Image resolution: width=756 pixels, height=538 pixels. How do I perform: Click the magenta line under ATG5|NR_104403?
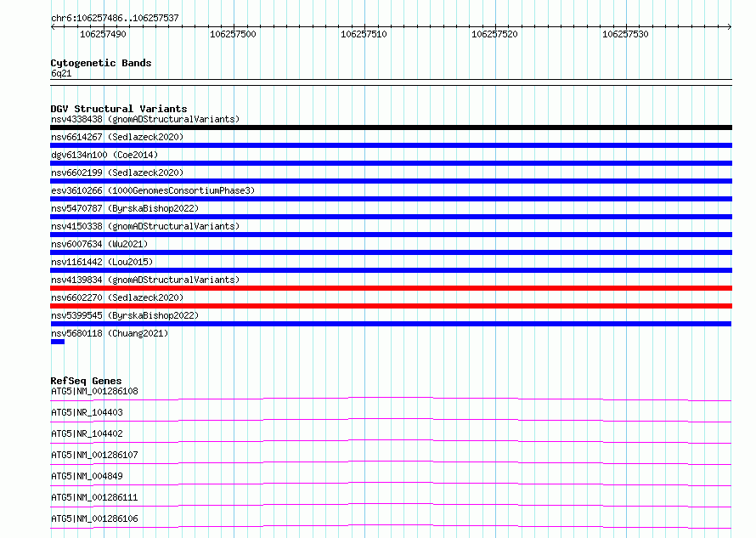[391, 420]
